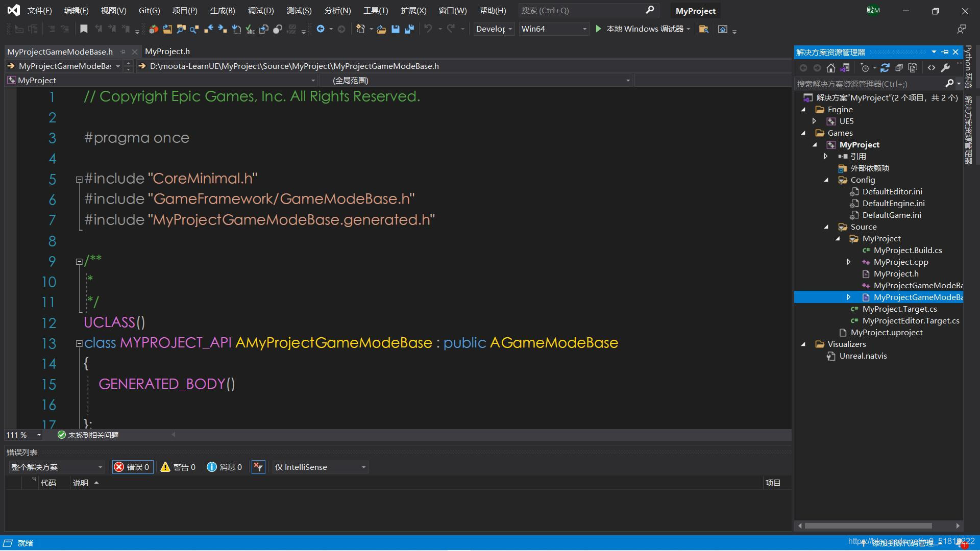Click Collapse All icon in Solution Explorer
Viewport: 980px width, 551px height.
pos(899,68)
